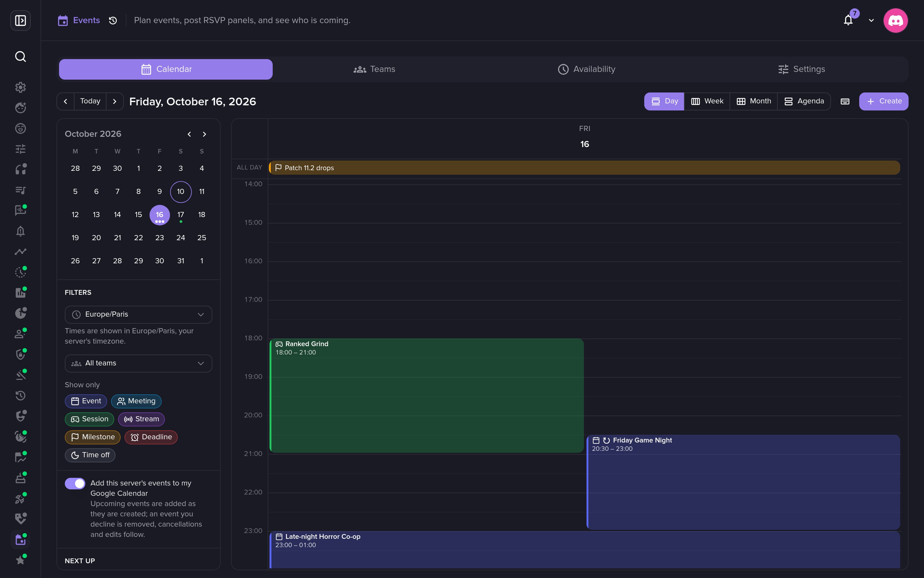The width and height of the screenshot is (924, 578).
Task: Open the All teams dropdown
Action: coord(138,363)
